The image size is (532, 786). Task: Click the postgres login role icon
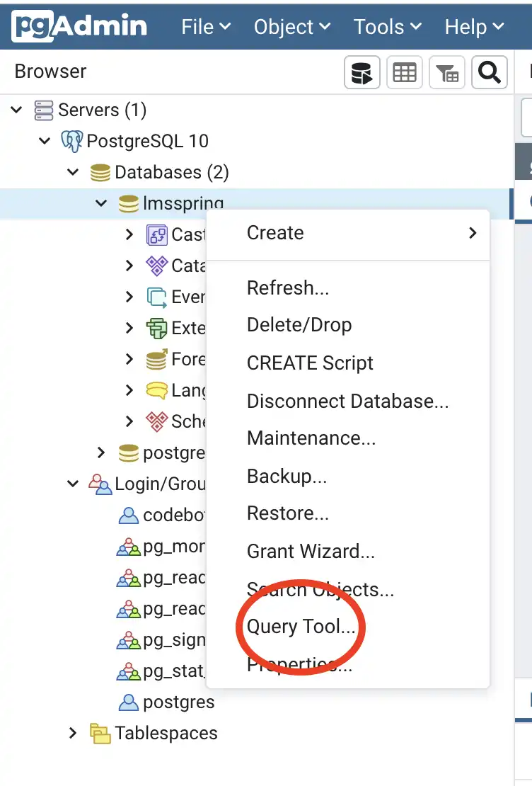coord(128,702)
